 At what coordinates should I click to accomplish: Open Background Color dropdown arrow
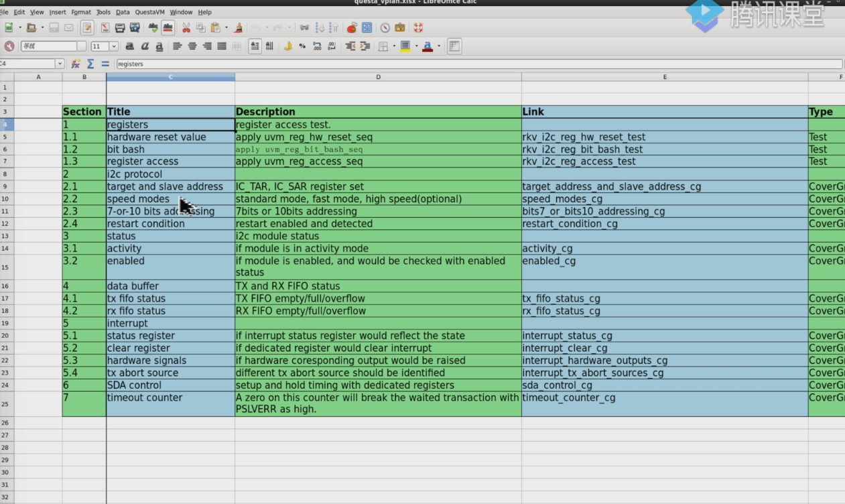tap(416, 46)
